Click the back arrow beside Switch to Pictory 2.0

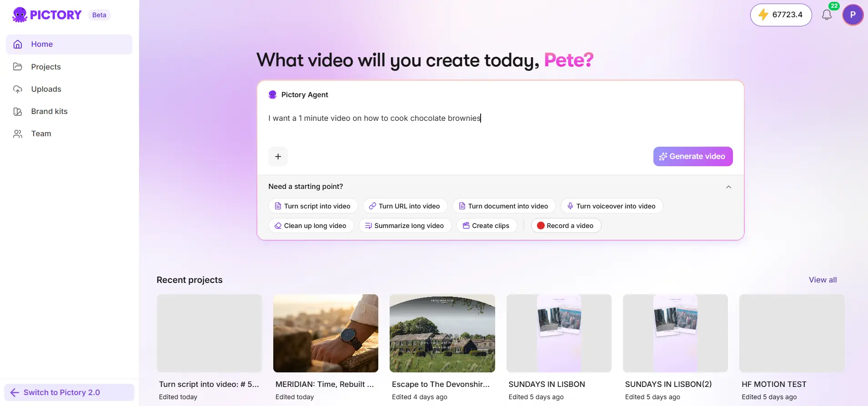click(15, 392)
